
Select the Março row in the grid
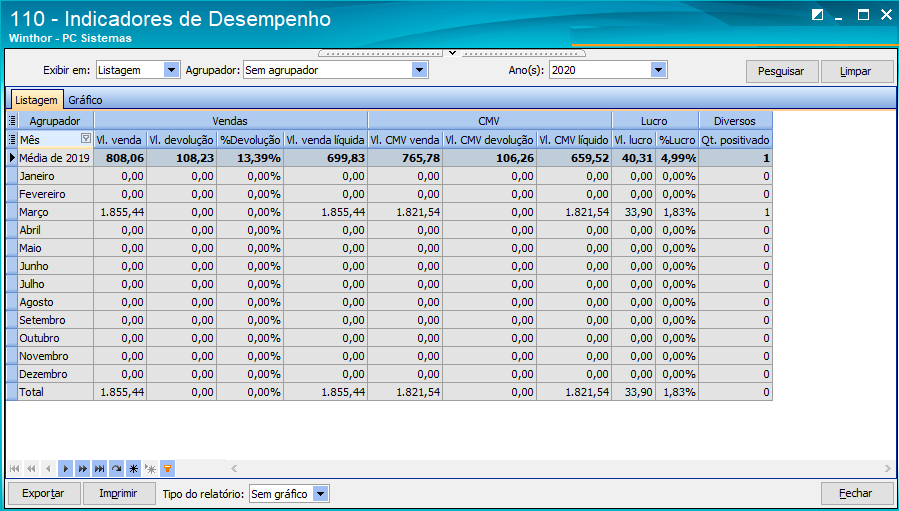coord(389,212)
